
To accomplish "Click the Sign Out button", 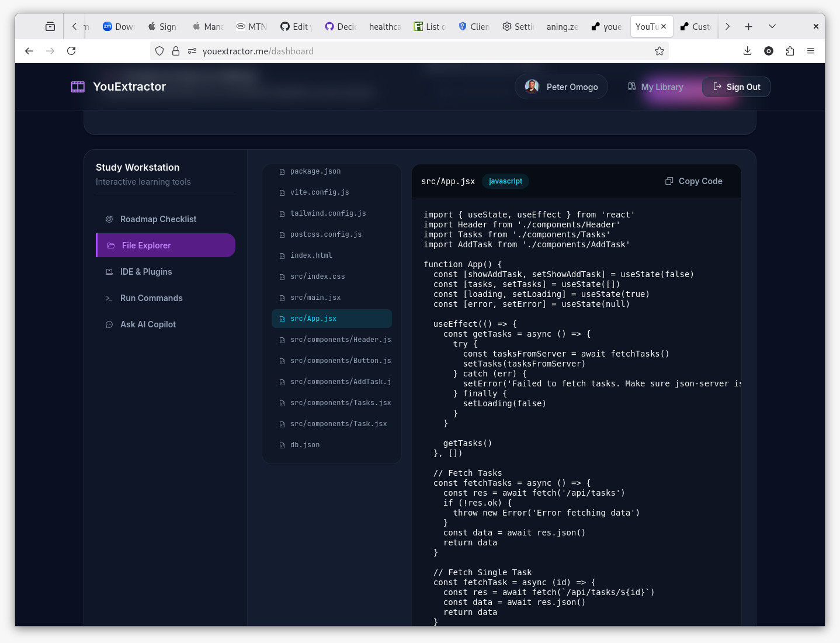I will click(x=736, y=87).
